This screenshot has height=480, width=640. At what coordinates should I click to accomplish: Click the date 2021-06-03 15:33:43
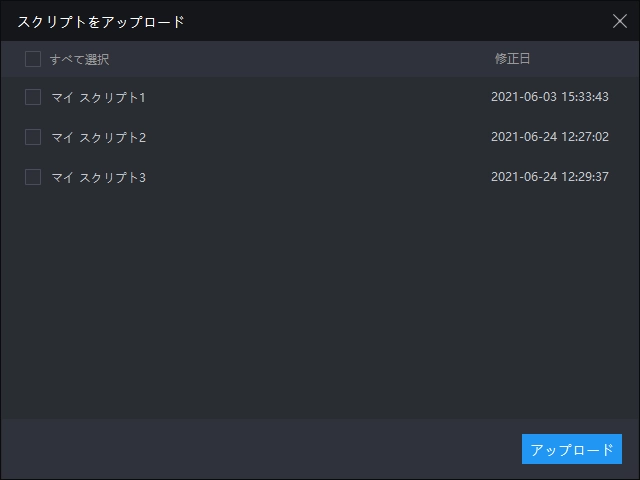(550, 97)
